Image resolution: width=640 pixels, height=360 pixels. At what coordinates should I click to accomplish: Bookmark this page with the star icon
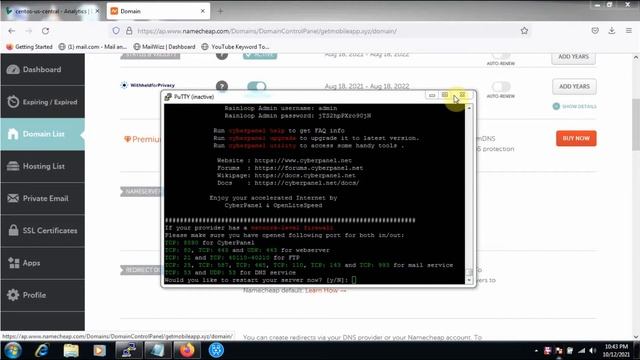tap(524, 31)
